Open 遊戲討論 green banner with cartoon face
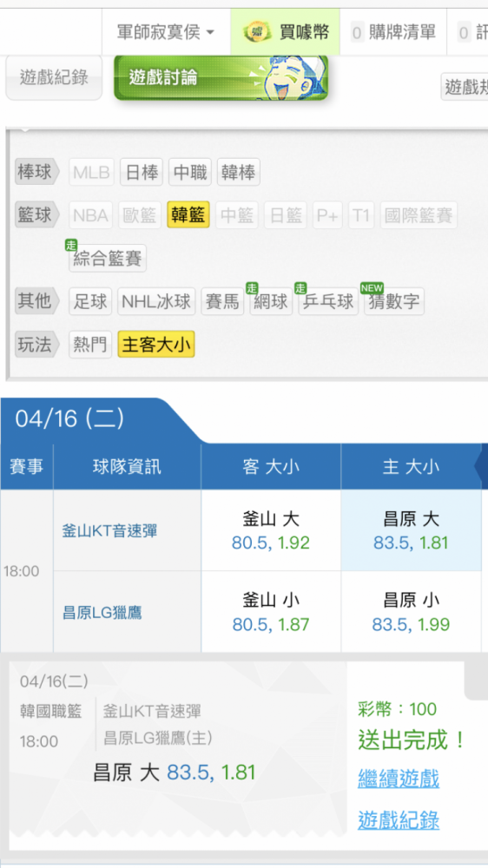 pos(221,77)
